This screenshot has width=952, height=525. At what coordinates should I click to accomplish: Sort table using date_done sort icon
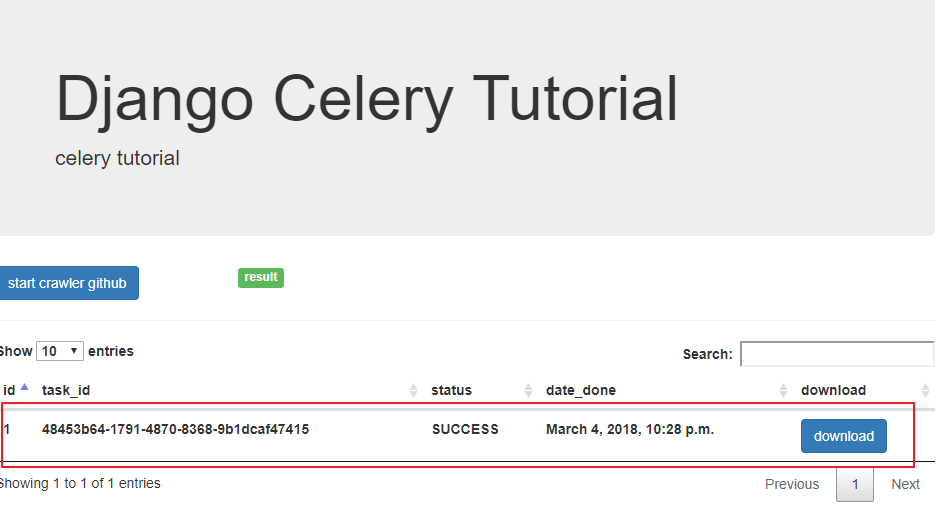pyautogui.click(x=784, y=390)
